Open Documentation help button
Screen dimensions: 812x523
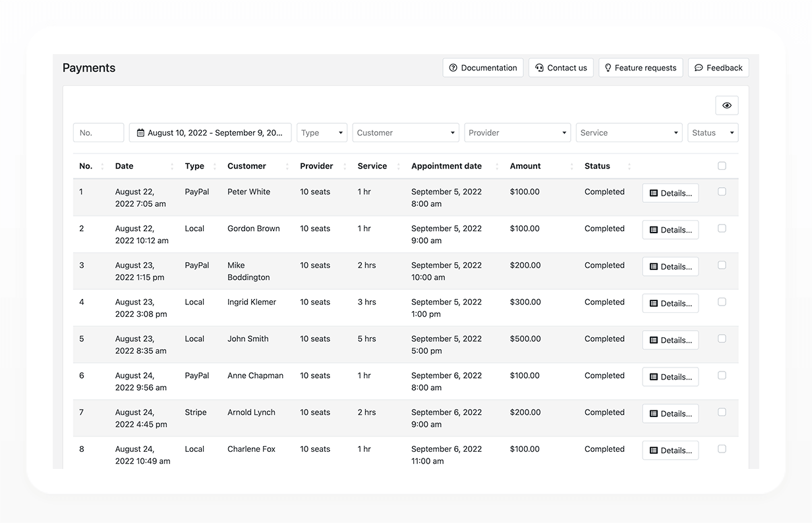coord(483,68)
